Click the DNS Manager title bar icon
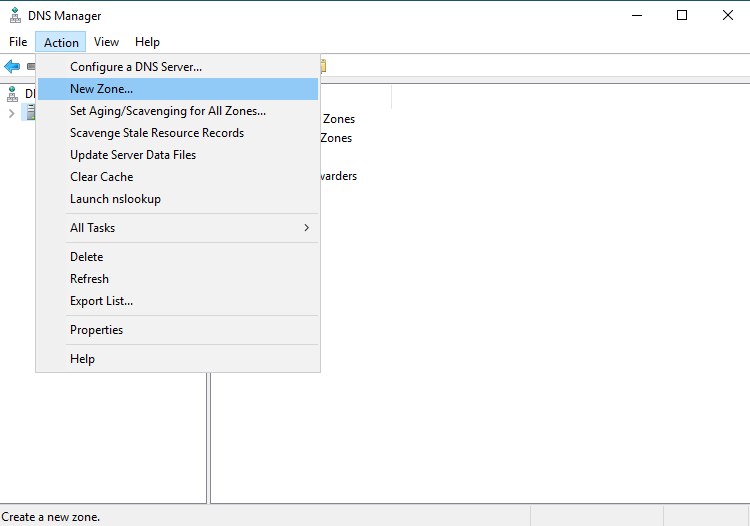This screenshot has height=526, width=750. pos(13,15)
